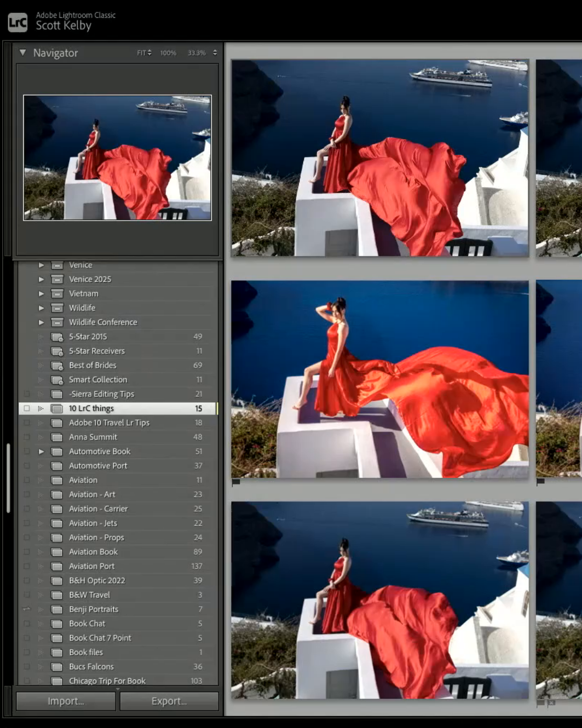Click the sync icon beside Benji Portraits

coord(26,609)
